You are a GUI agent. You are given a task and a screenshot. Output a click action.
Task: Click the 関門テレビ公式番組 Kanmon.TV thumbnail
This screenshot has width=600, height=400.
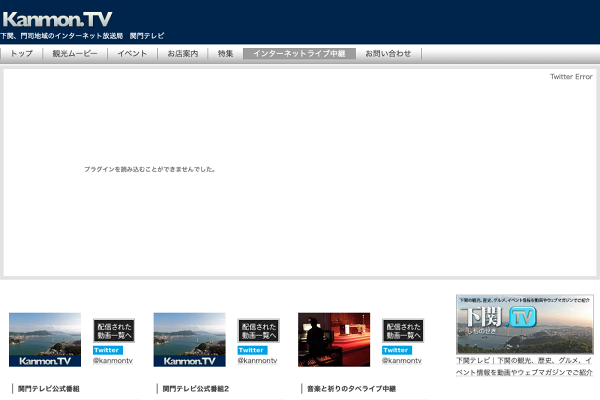pyautogui.click(x=45, y=340)
